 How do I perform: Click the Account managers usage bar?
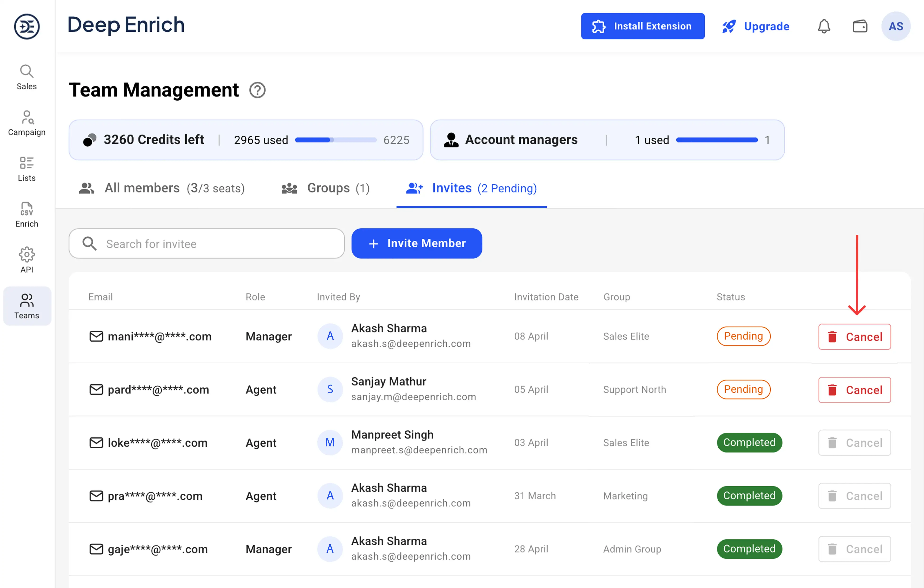pos(717,140)
